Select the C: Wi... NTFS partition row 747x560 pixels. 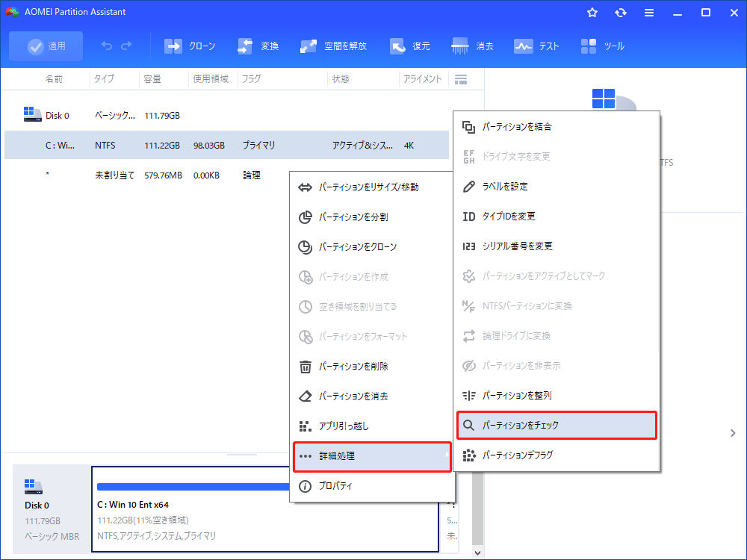click(x=227, y=146)
